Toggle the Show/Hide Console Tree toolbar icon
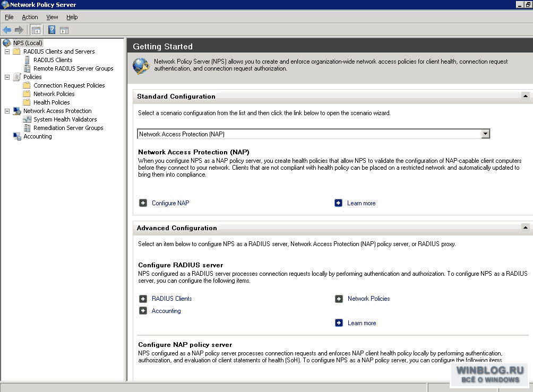Viewport: 533px width, 392px height. coord(36,30)
